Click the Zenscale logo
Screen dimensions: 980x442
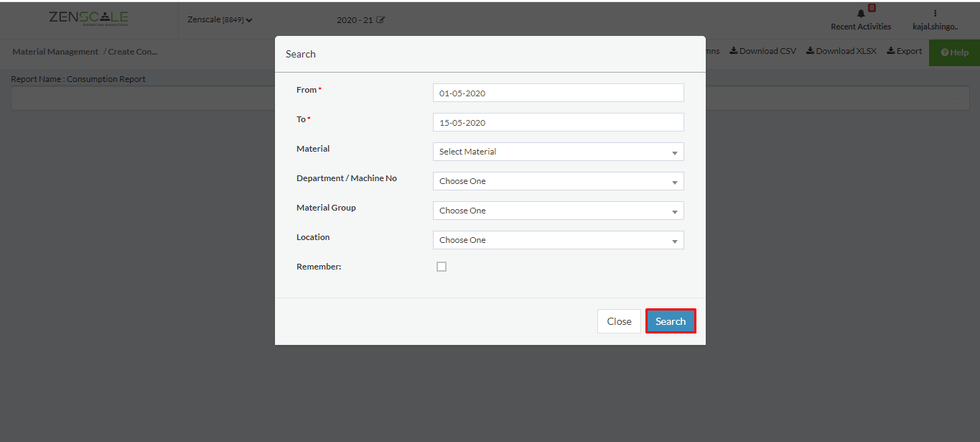pyautogui.click(x=89, y=19)
